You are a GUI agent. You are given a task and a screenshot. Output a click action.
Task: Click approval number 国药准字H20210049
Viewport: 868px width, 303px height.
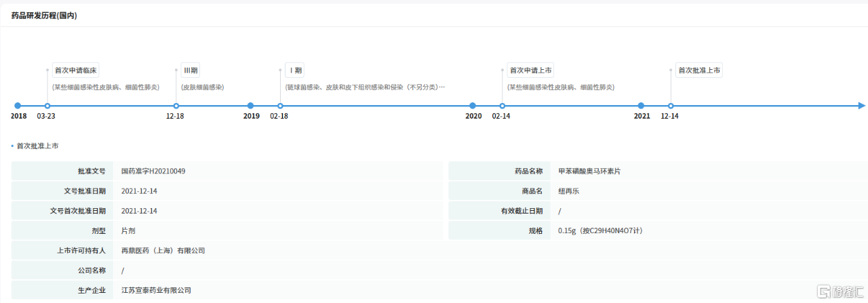point(153,171)
